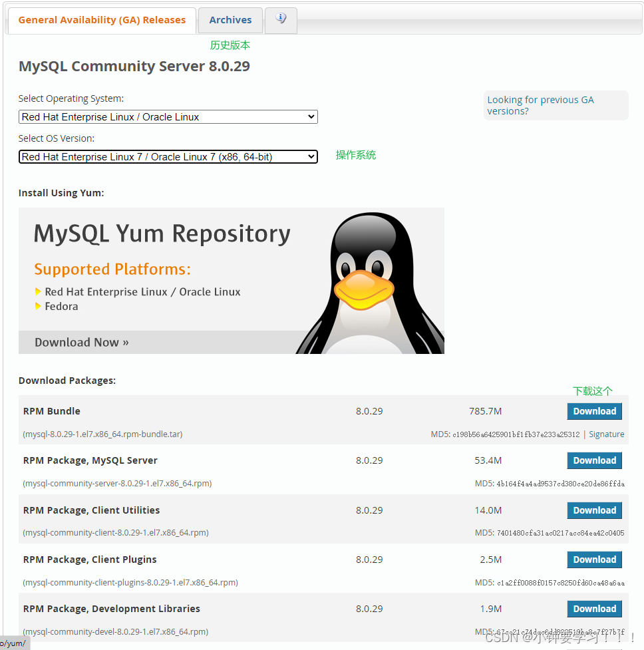Image resolution: width=644 pixels, height=650 pixels.
Task: Download the RPM Bundle
Action: click(x=594, y=411)
